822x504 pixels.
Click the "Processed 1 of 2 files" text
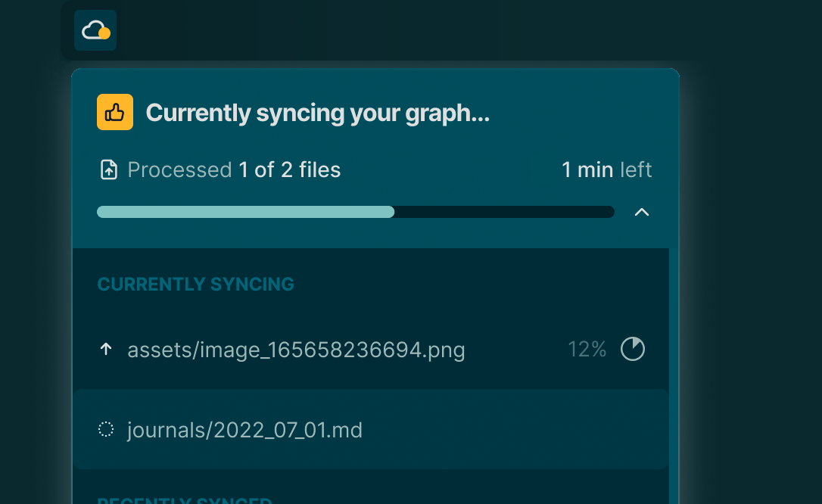(x=234, y=170)
